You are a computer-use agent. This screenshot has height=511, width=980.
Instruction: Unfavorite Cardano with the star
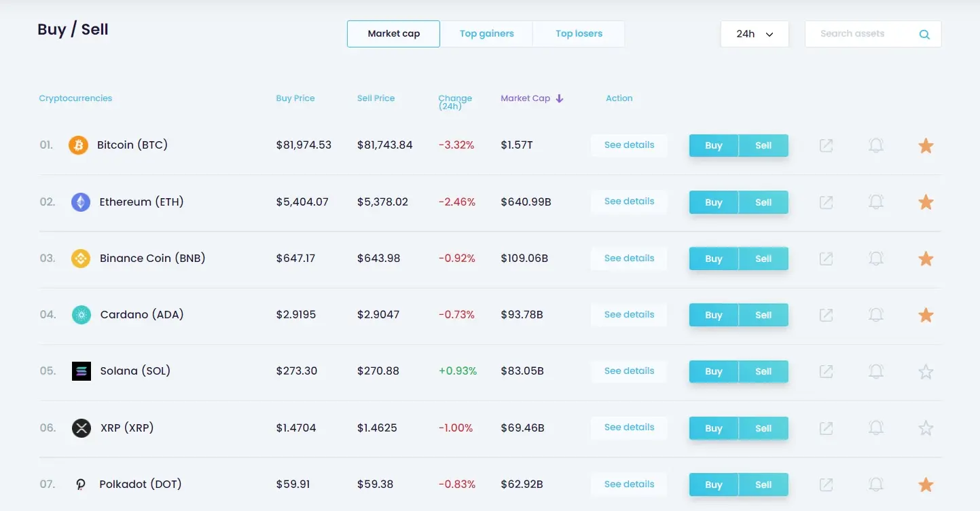pos(926,315)
